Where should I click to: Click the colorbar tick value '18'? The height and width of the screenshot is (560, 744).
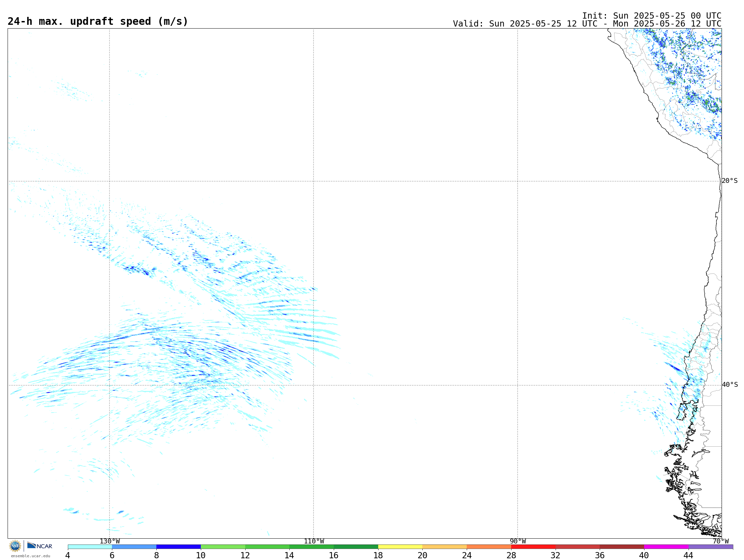click(x=378, y=555)
